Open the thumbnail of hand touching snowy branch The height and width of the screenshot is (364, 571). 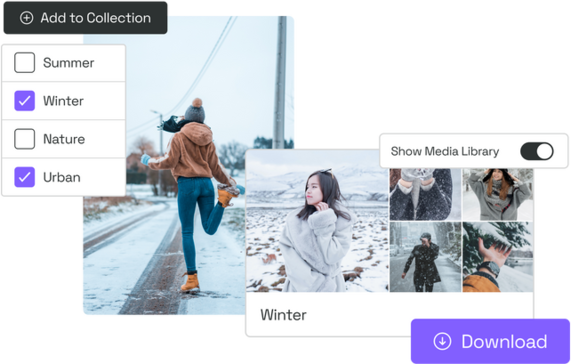click(498, 257)
